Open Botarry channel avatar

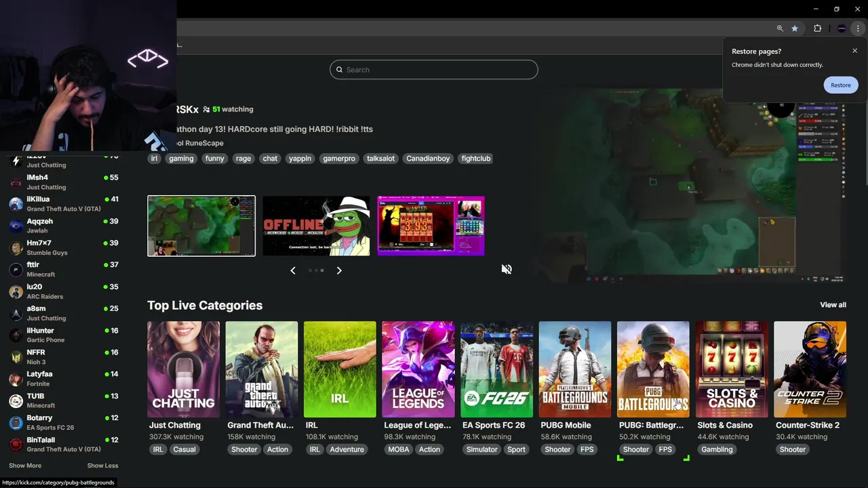coord(16,423)
